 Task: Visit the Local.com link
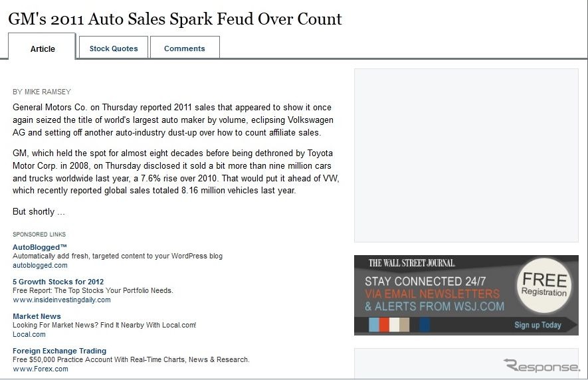29,334
